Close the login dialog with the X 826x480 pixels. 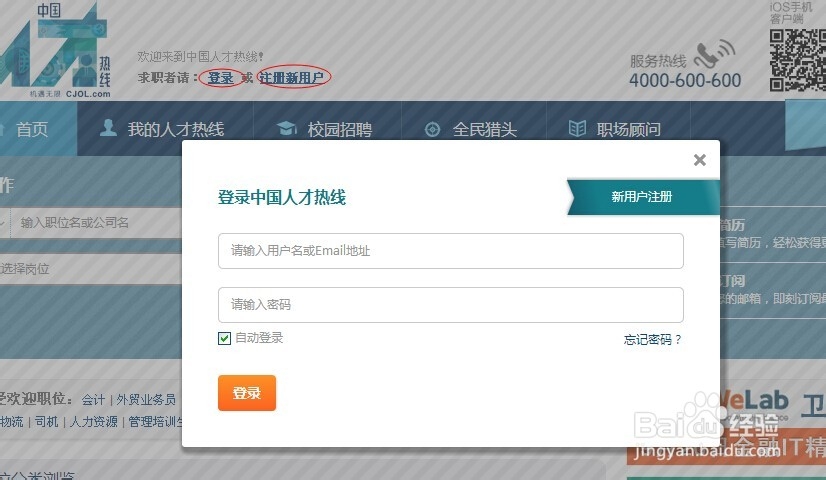[700, 160]
